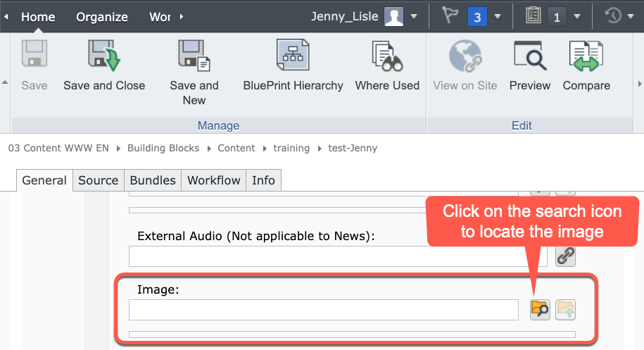
Task: Select the truncated Wor ribbon tab
Action: click(160, 17)
